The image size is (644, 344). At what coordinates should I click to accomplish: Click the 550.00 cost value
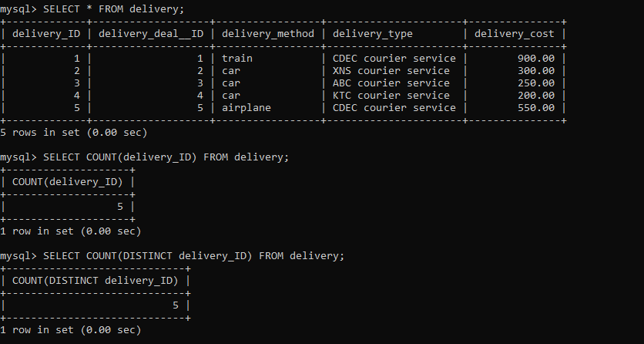[x=536, y=108]
